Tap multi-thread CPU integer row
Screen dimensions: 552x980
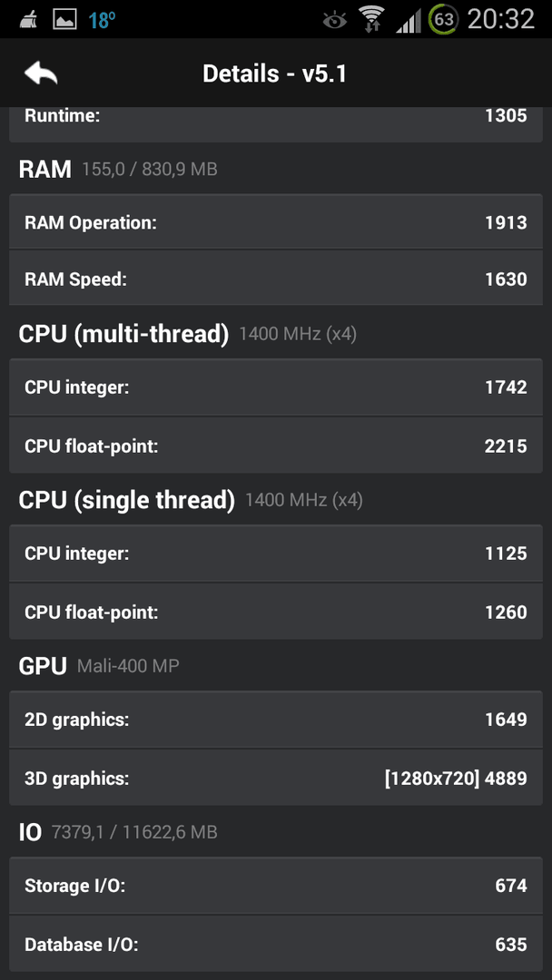click(x=276, y=387)
